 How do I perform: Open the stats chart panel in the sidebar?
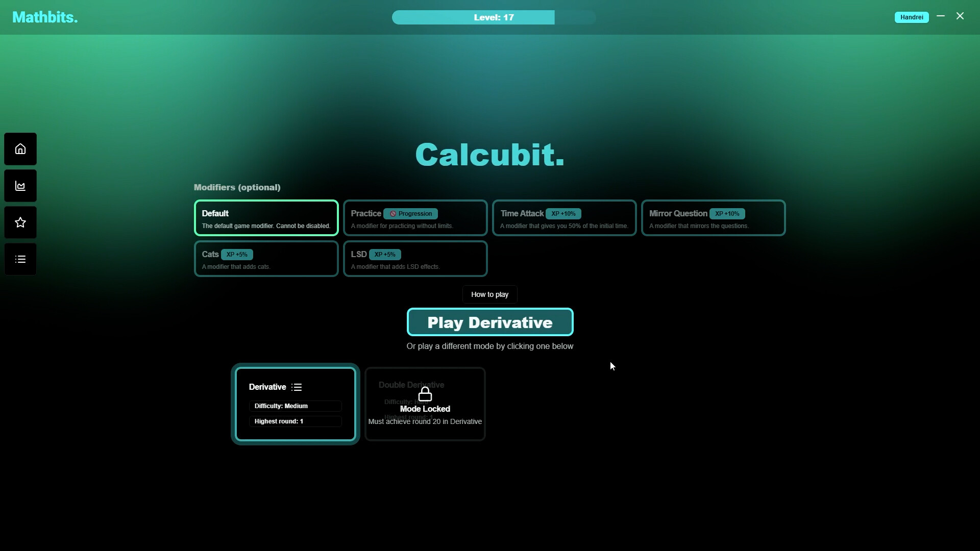(20, 185)
